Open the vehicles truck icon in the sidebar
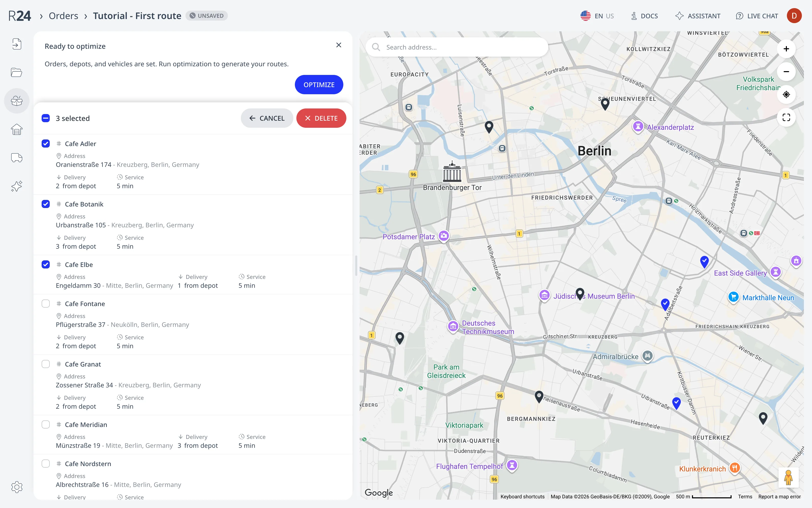 click(x=17, y=157)
